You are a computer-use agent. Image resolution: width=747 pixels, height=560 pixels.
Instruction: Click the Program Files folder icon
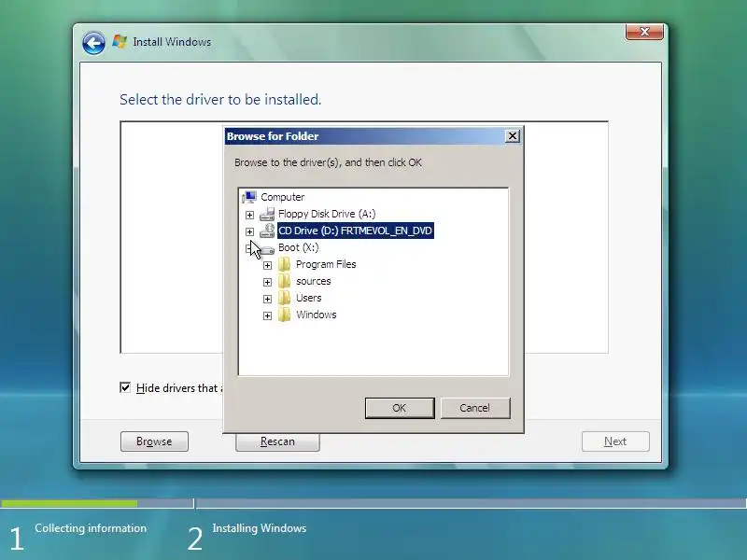[x=285, y=264]
